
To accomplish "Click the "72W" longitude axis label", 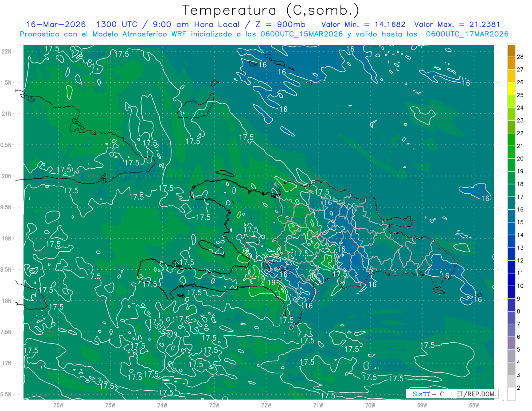I will click(266, 405).
